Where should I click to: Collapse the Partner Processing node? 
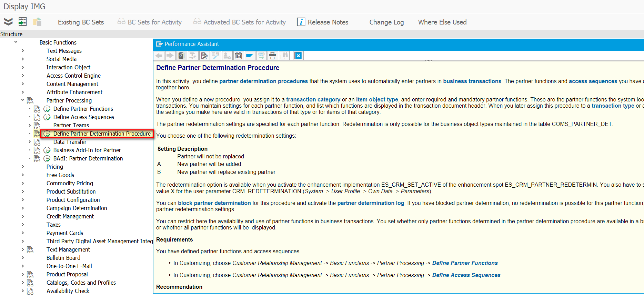23,100
